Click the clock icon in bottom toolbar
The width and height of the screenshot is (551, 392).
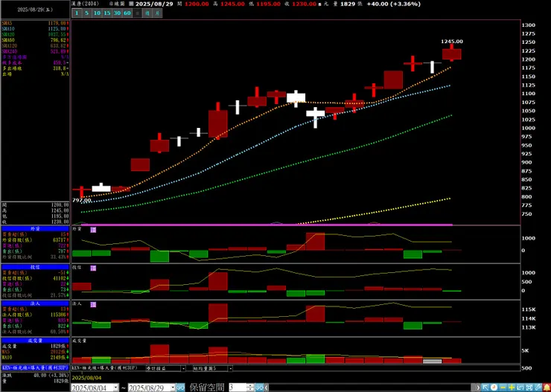494,388
